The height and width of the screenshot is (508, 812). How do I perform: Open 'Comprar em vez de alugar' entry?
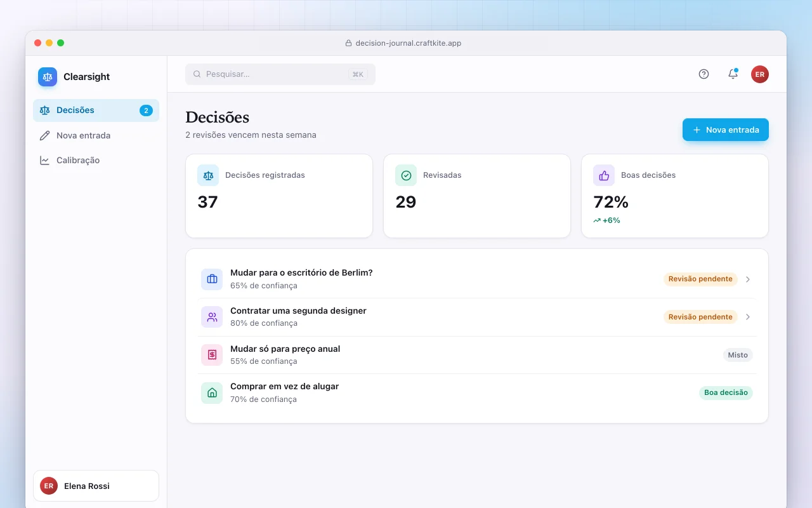(x=477, y=393)
